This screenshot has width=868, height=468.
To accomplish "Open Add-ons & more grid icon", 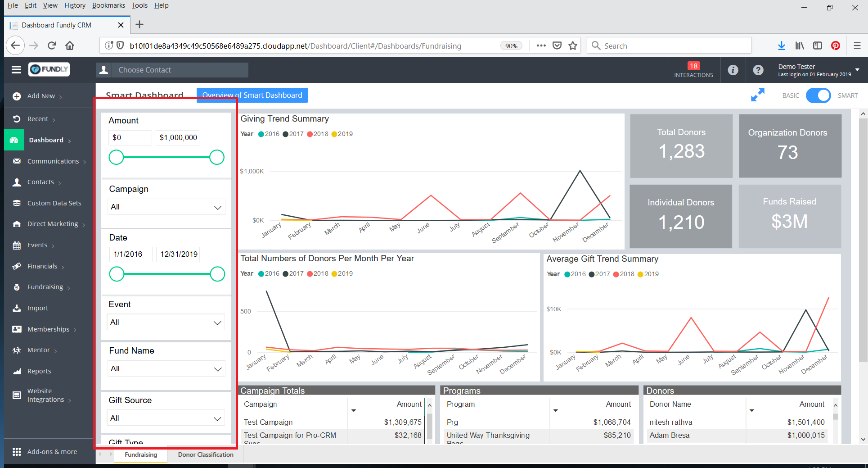I will 17,452.
